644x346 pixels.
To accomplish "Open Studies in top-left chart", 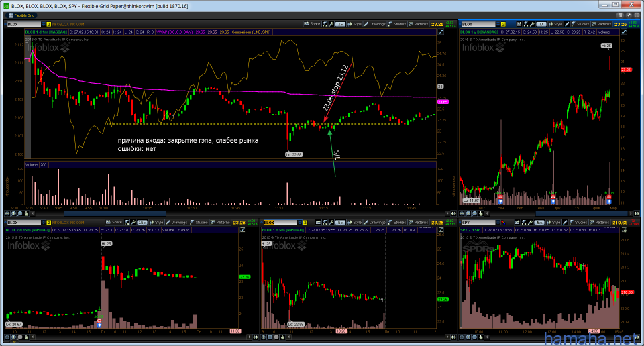I will tap(397, 24).
